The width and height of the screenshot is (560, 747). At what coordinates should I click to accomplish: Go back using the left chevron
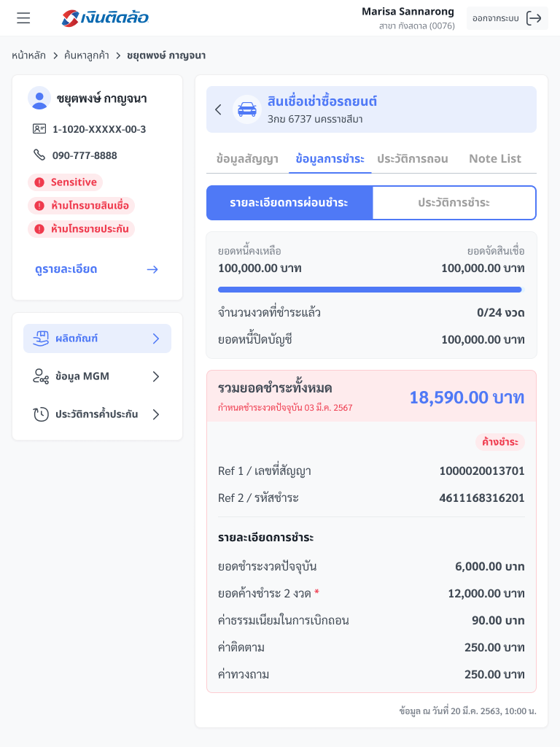(218, 109)
